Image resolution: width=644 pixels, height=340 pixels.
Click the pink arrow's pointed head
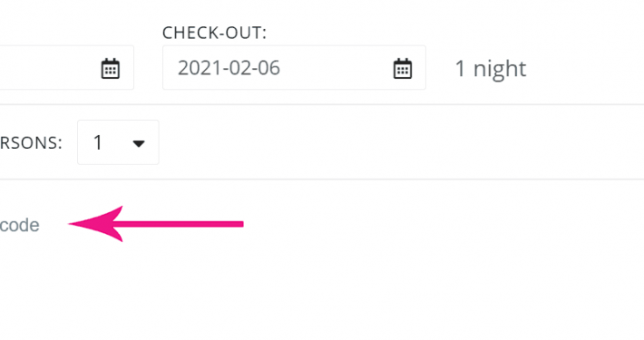96,224
